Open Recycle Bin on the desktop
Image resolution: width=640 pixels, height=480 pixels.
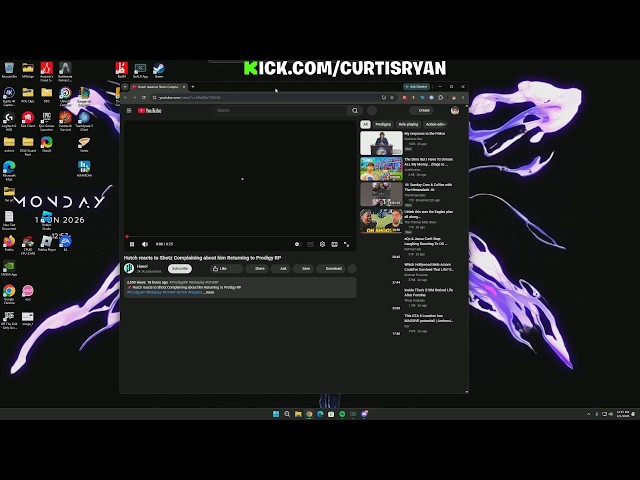[9, 70]
